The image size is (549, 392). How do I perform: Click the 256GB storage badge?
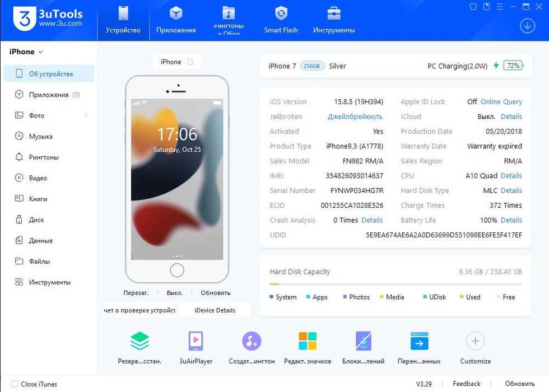(x=311, y=66)
